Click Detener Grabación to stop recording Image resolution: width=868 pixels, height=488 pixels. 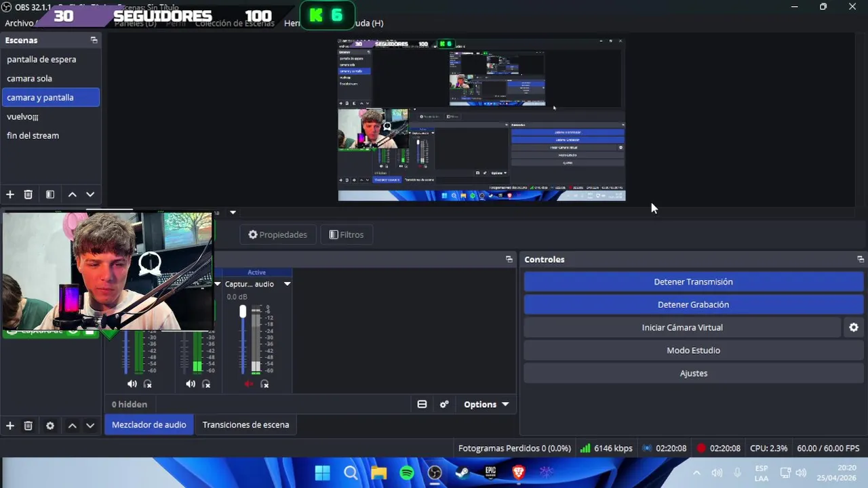[693, 304]
